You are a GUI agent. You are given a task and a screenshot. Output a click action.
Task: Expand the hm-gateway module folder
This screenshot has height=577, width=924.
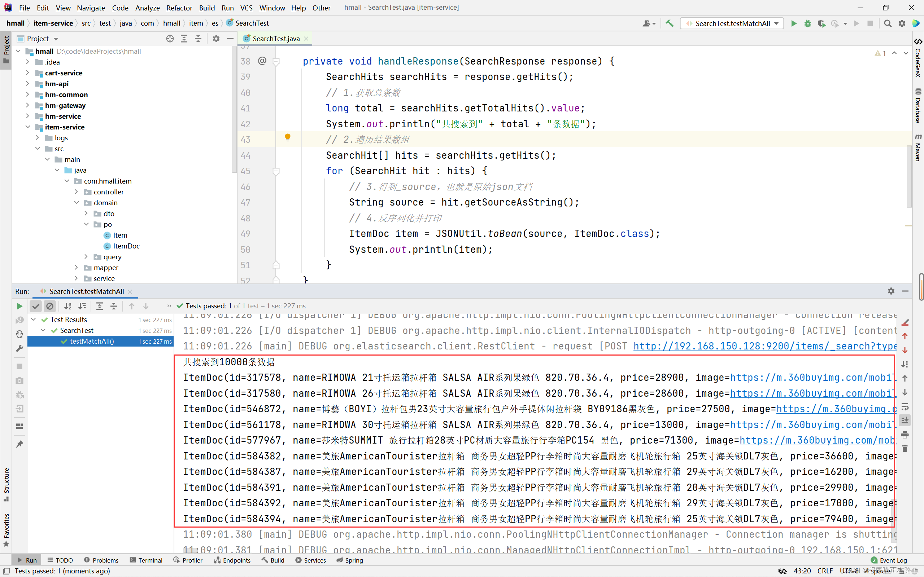[27, 105]
